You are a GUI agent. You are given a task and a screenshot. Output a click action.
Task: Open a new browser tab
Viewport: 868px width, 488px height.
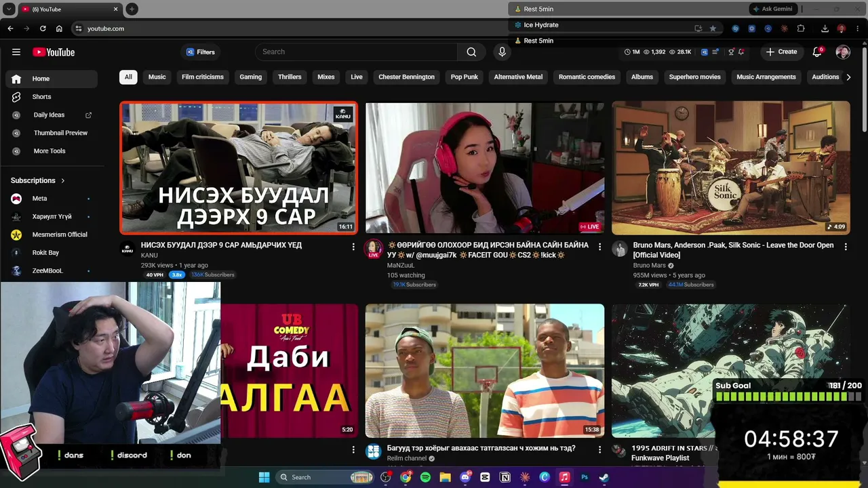pyautogui.click(x=132, y=9)
